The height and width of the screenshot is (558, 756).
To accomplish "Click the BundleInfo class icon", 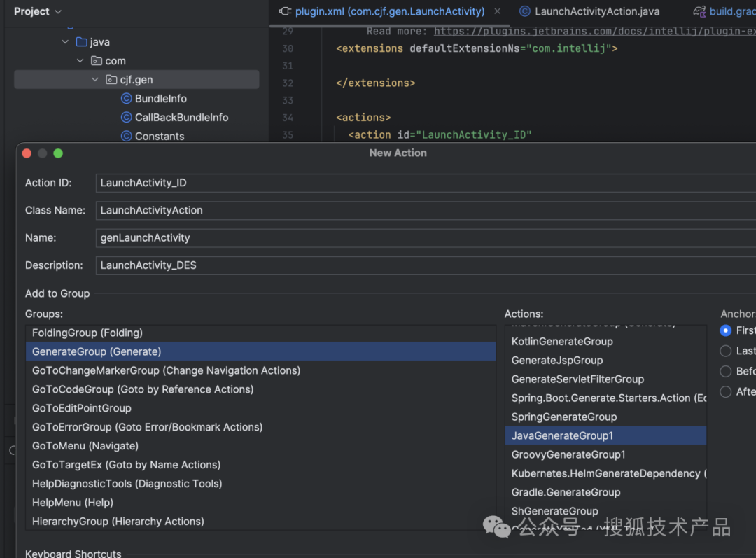I will (x=126, y=99).
